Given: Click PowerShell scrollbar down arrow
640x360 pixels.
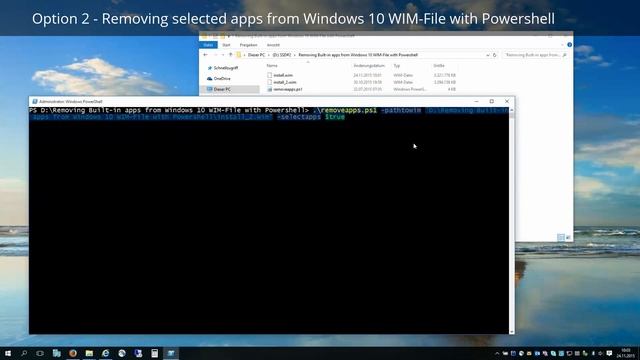Looking at the screenshot, I should [x=512, y=331].
